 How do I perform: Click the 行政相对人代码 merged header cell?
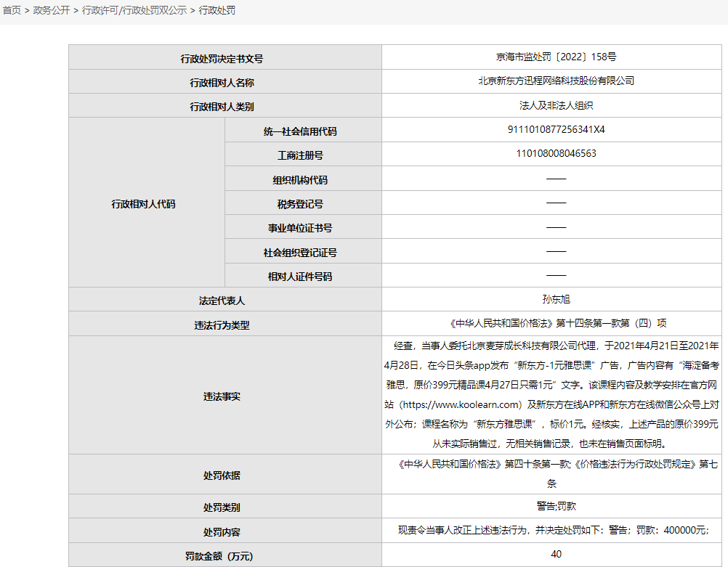coord(143,204)
